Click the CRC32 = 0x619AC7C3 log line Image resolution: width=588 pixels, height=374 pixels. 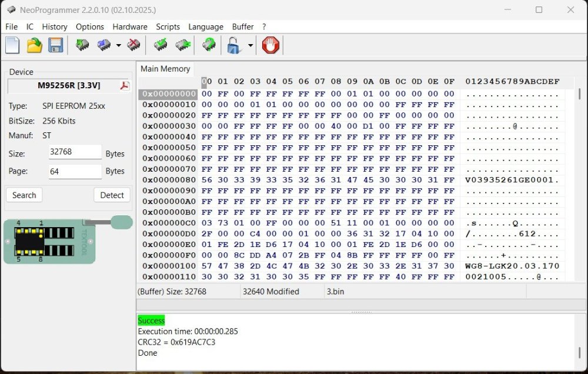(176, 342)
